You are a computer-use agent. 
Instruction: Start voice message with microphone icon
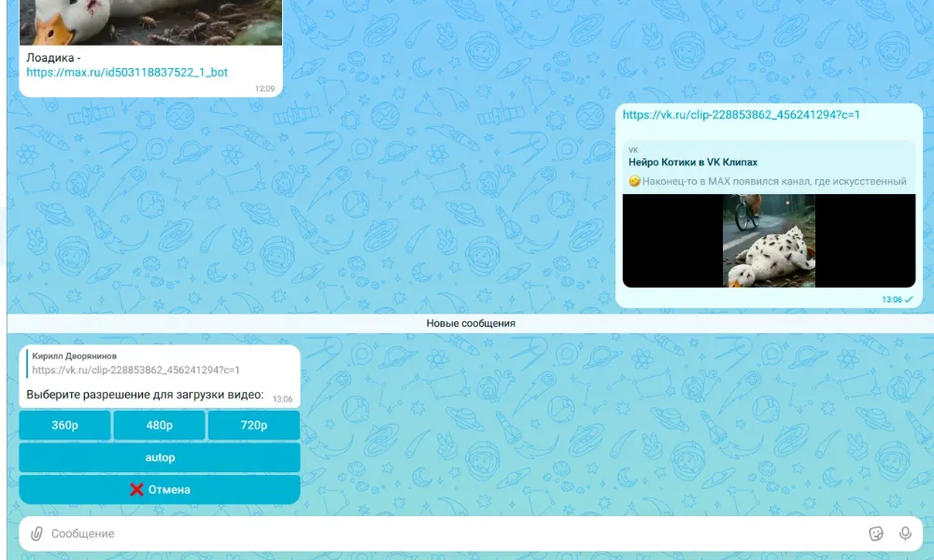pyautogui.click(x=905, y=533)
